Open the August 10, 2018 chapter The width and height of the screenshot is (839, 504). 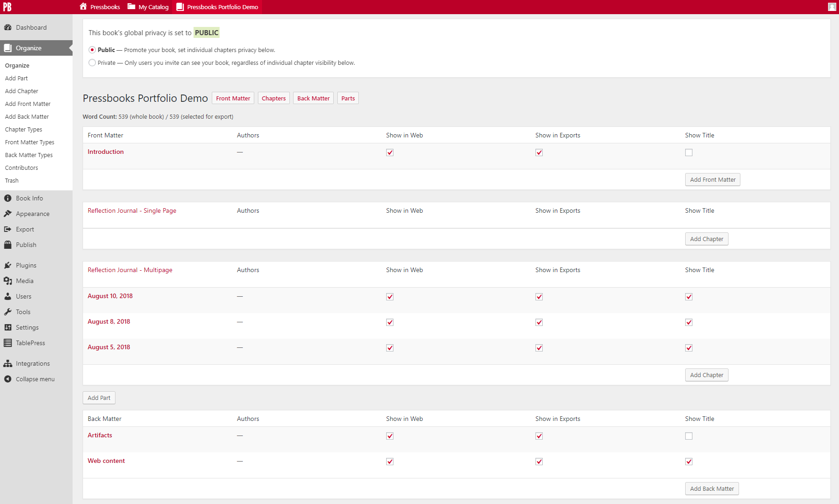click(x=110, y=296)
